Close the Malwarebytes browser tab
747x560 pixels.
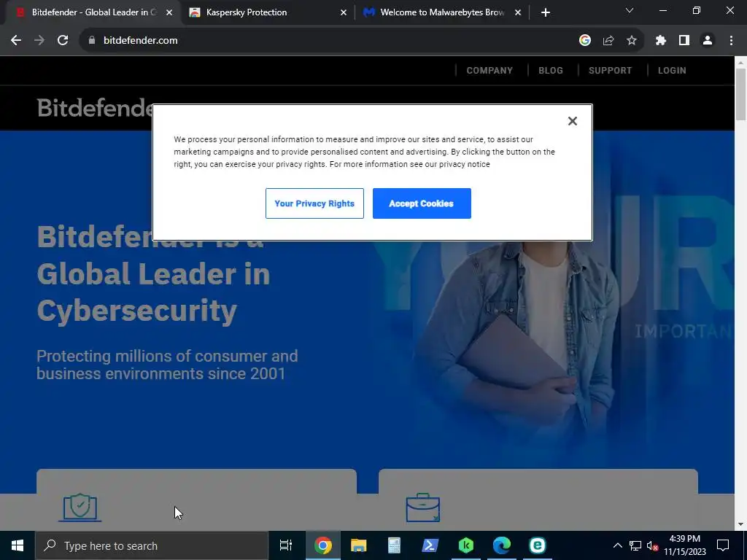point(518,12)
